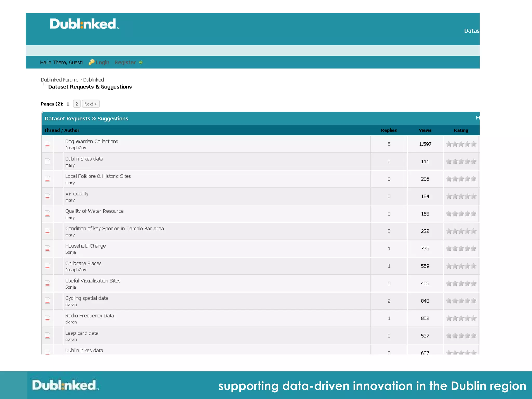Sort by the Replies column header
532x399 pixels.
point(389,130)
